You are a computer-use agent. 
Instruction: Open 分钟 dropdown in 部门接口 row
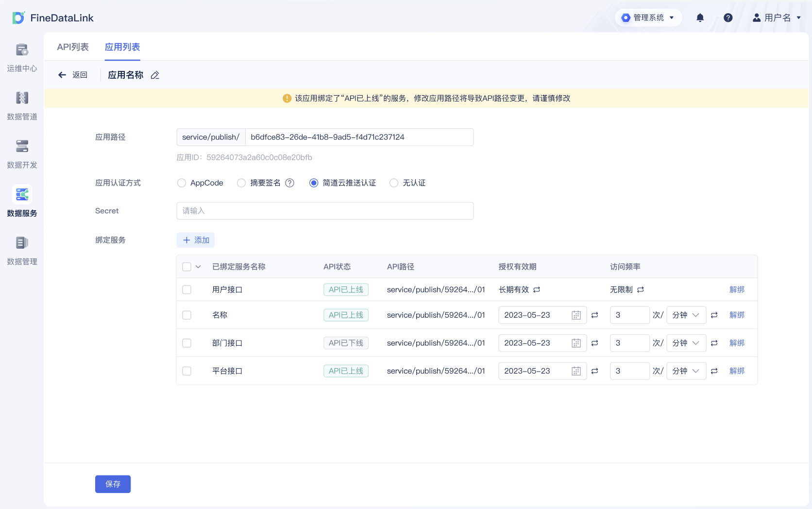pos(686,343)
